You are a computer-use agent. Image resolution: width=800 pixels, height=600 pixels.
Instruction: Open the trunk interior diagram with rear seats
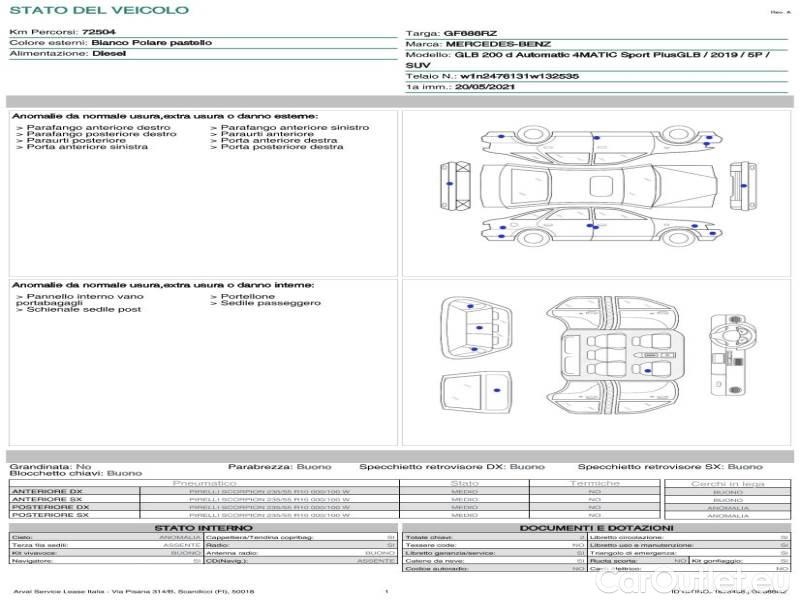pos(476,330)
